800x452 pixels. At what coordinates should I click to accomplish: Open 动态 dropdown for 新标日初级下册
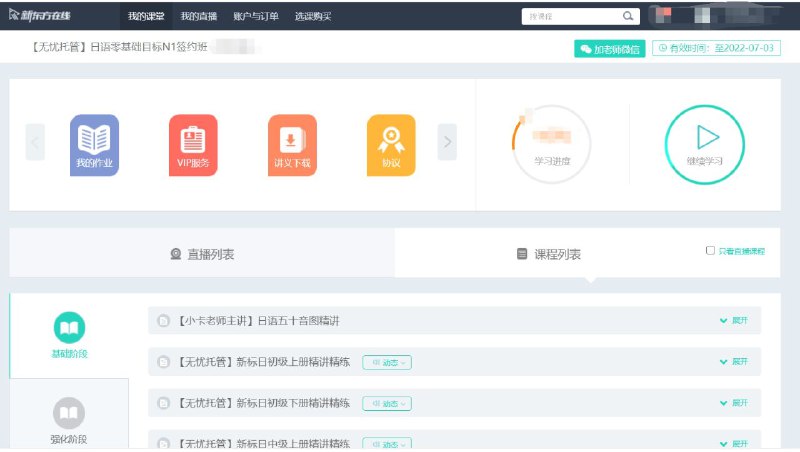(387, 404)
